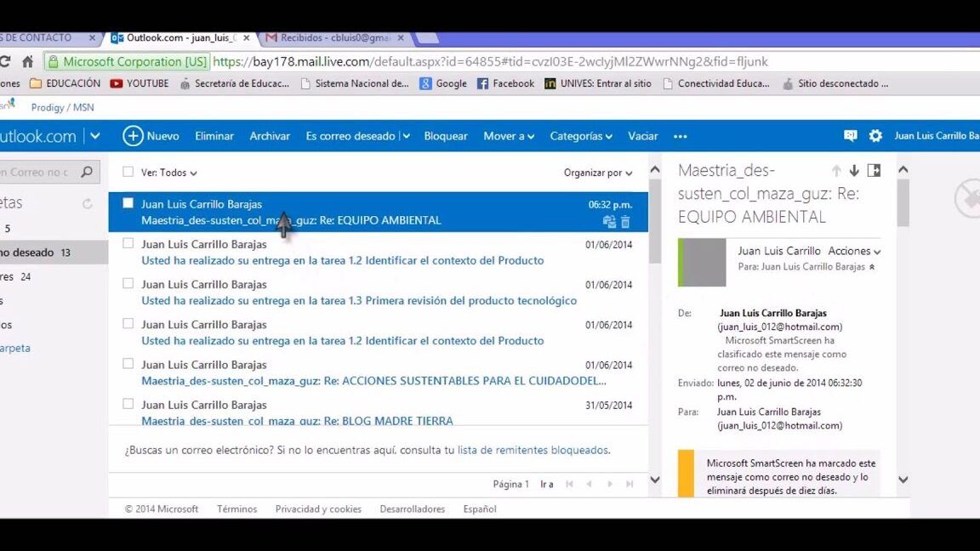The image size is (980, 551).
Task: Click the reading pane scroll down arrow
Action: click(x=903, y=480)
